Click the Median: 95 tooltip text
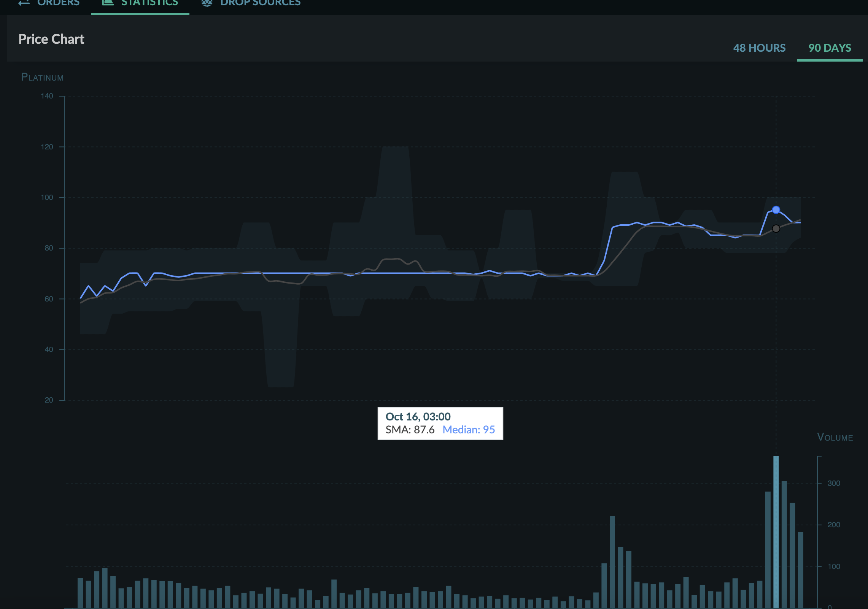This screenshot has width=868, height=609. click(469, 430)
